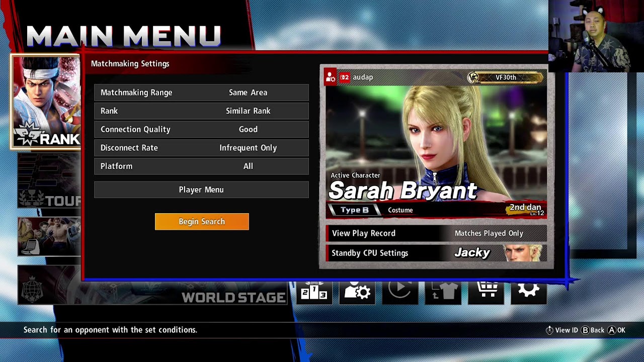Open the costume shirt customization icon
Image resolution: width=644 pixels, height=362 pixels.
pyautogui.click(x=443, y=292)
